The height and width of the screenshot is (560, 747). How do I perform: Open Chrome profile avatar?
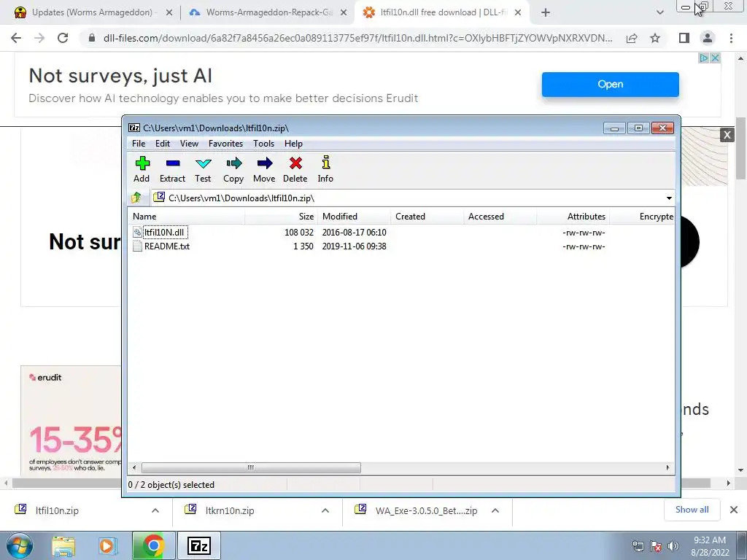click(x=708, y=38)
